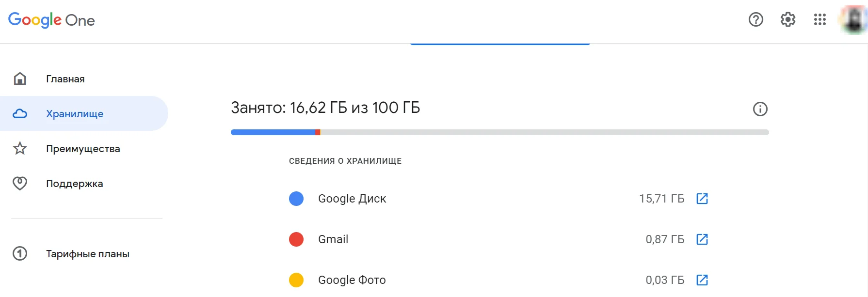Go to Главная in sidebar
Image resolution: width=868 pixels, height=297 pixels.
pyautogui.click(x=65, y=79)
